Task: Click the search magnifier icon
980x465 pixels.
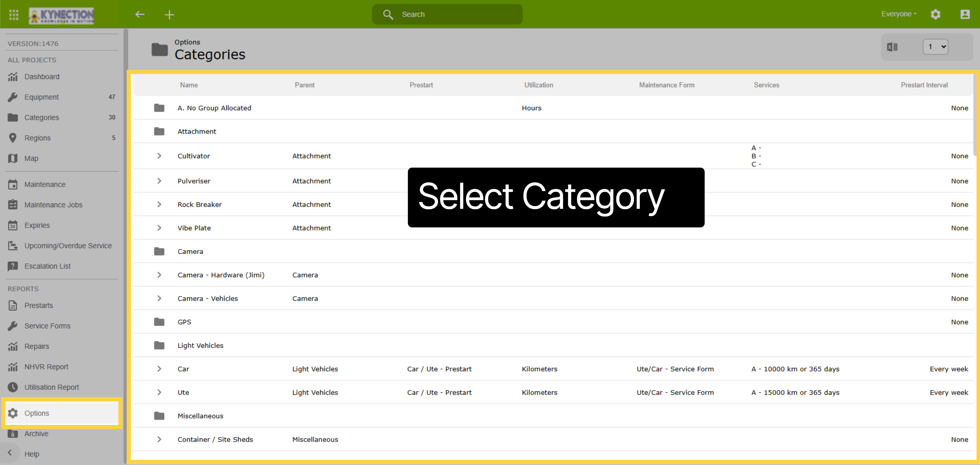Action: (x=388, y=15)
